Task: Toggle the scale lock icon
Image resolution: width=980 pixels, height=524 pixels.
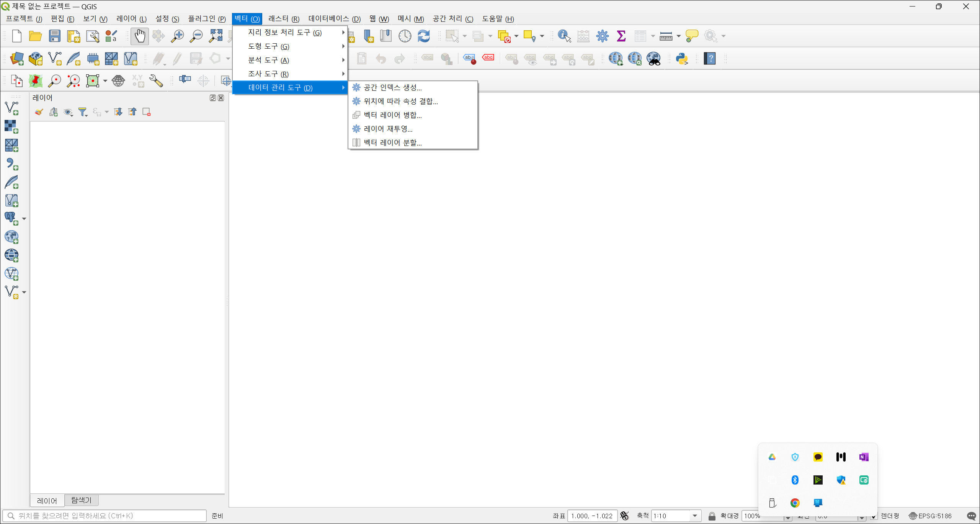Action: 712,516
